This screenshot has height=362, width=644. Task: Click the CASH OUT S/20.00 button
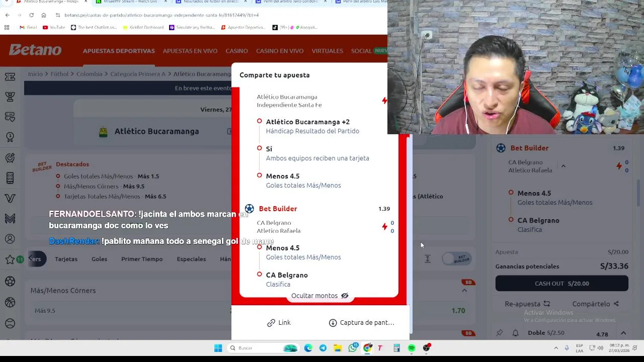[x=561, y=284]
